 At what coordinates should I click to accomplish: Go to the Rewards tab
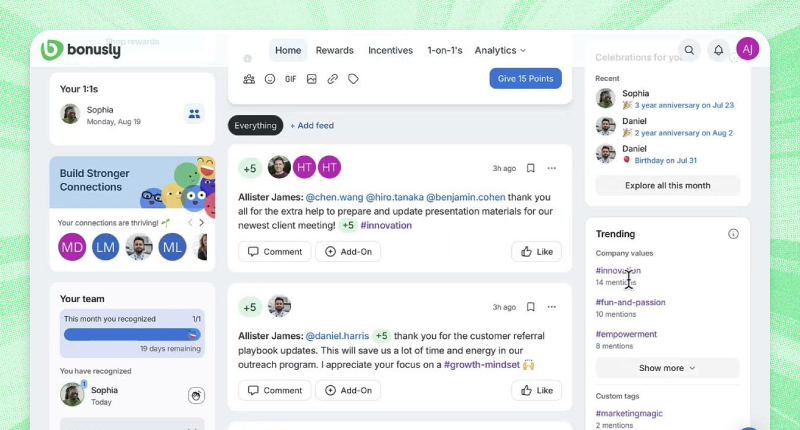click(x=334, y=50)
